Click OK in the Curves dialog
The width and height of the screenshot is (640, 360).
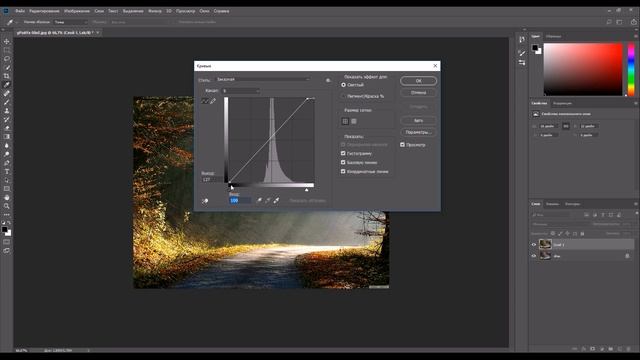point(418,81)
